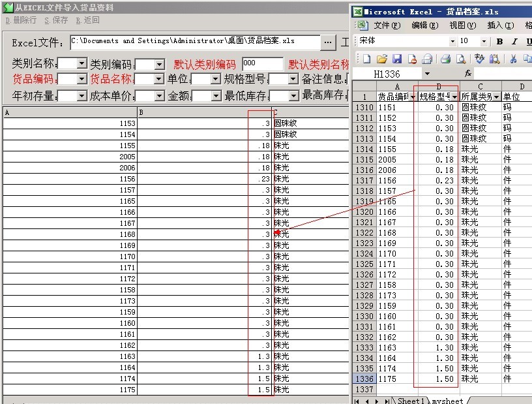Click the import window title bar icon
Viewport: 532px width, 404px height.
(8, 7)
